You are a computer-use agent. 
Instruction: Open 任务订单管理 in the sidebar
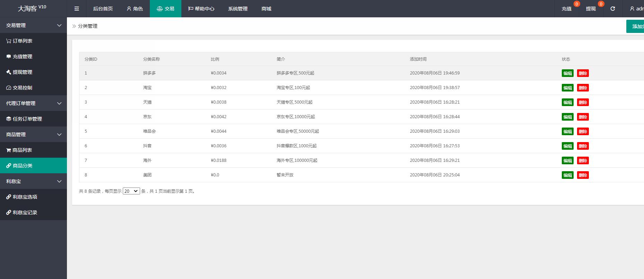[27, 119]
